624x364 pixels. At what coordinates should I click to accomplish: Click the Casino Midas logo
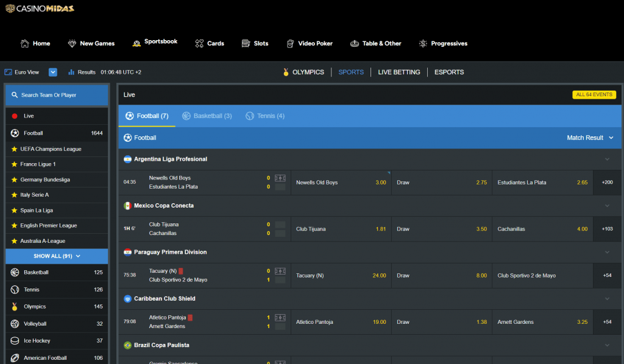pyautogui.click(x=40, y=9)
